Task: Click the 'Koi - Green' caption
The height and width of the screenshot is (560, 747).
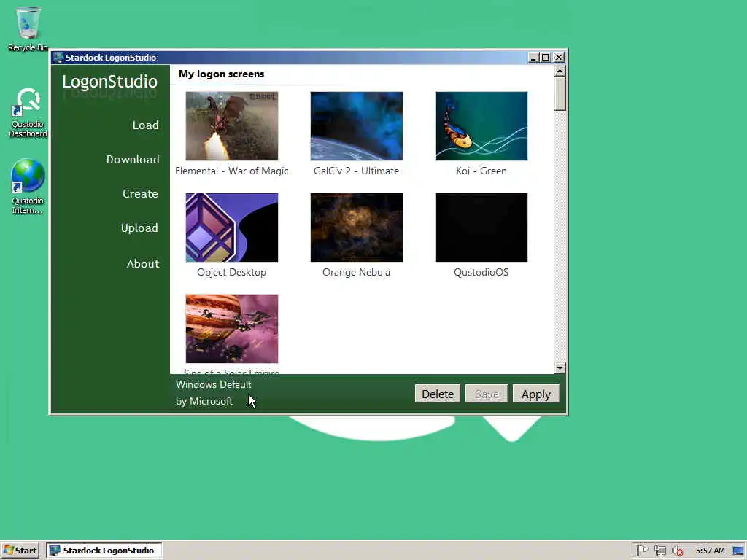Action: pos(481,171)
